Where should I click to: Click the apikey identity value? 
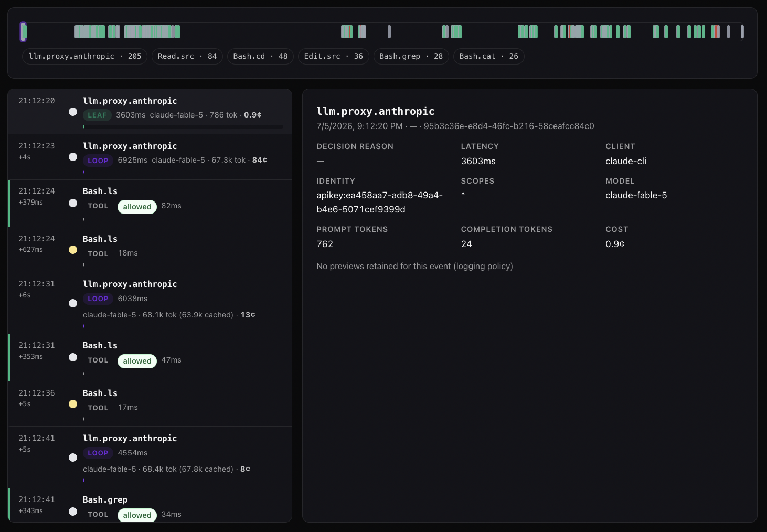(379, 202)
